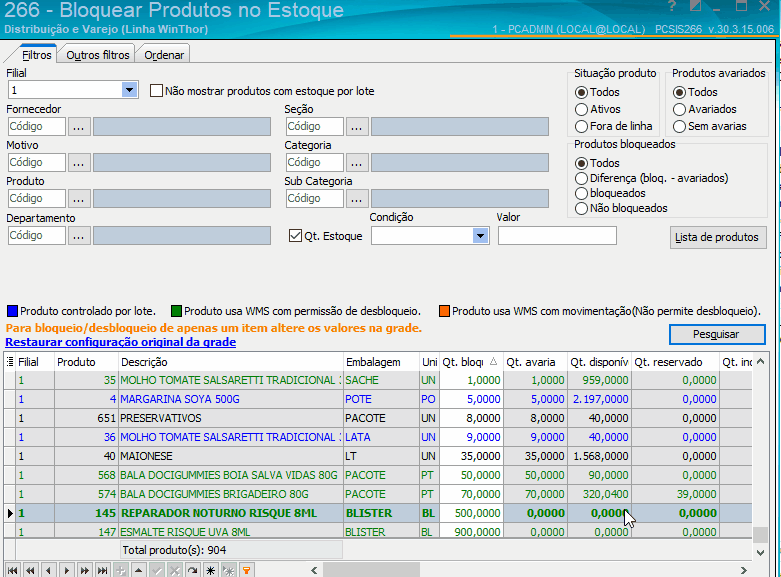Image resolution: width=781 pixels, height=577 pixels.
Task: Open Produto lookup ellipsis button
Action: 79,198
